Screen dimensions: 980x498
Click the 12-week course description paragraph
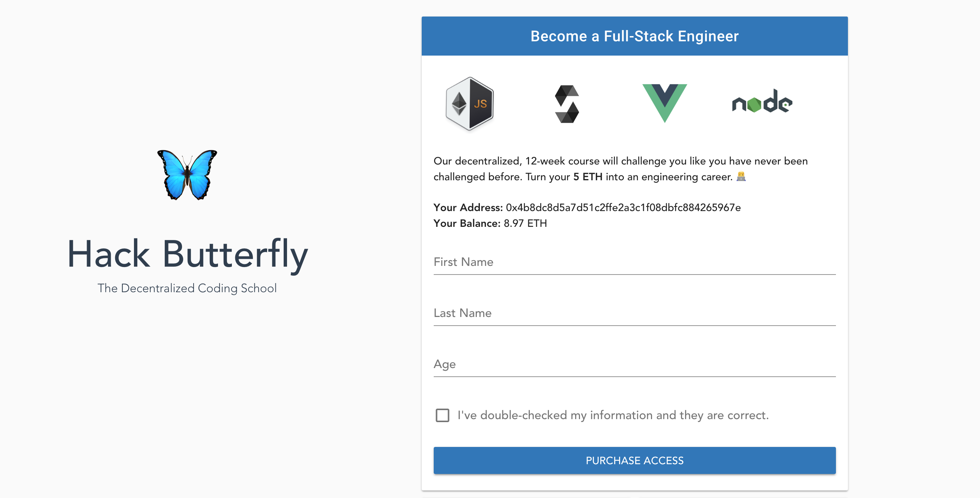pyautogui.click(x=621, y=169)
